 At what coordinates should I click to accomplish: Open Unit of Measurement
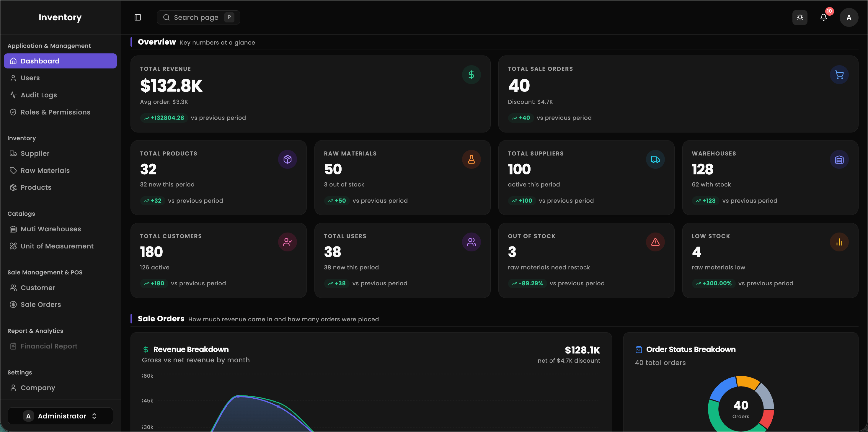60,246
